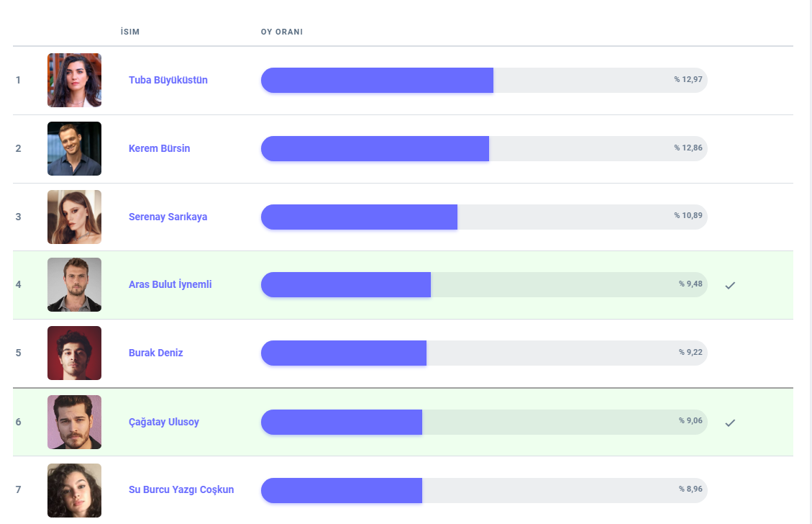Open the Su Burcu Yazgı Coşkun link

(x=181, y=489)
